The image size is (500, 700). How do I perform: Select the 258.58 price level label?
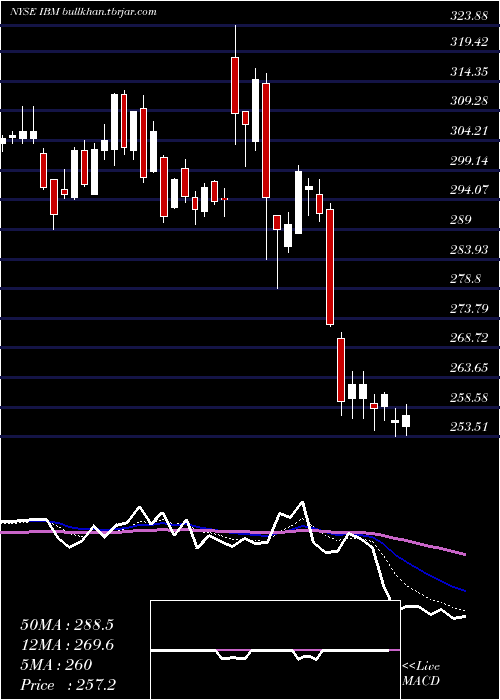(469, 397)
